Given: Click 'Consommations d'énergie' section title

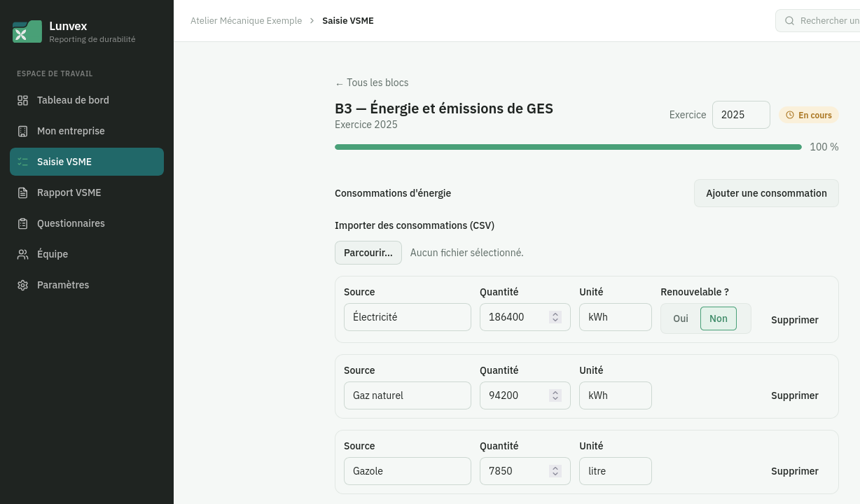Looking at the screenshot, I should click(x=393, y=193).
